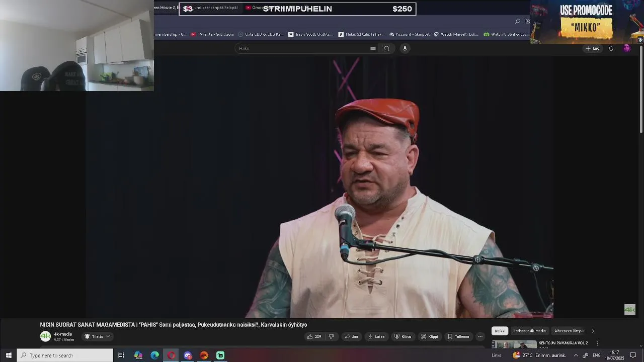Expand the Tilattu subscription dropdown
This screenshot has height=362, width=644.
point(97,336)
